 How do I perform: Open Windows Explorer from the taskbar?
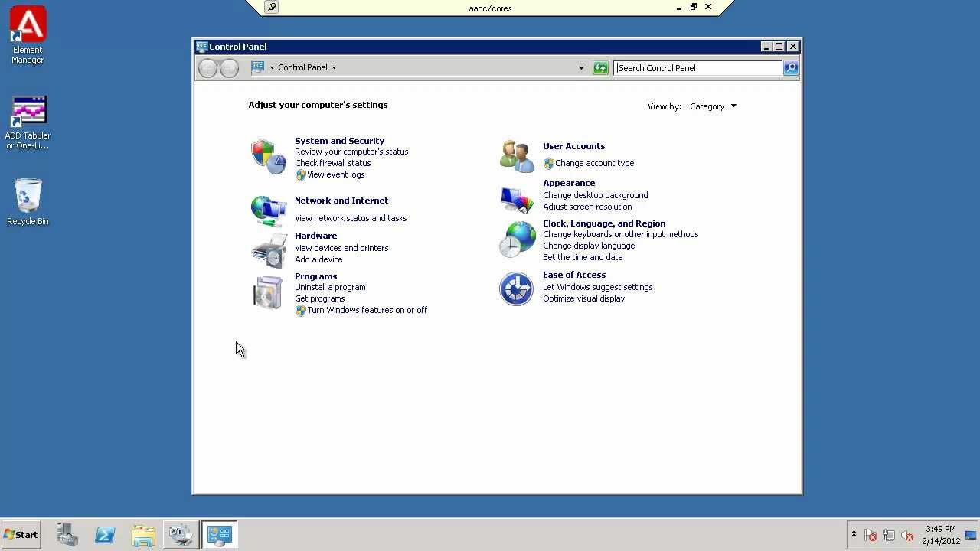[x=143, y=534]
